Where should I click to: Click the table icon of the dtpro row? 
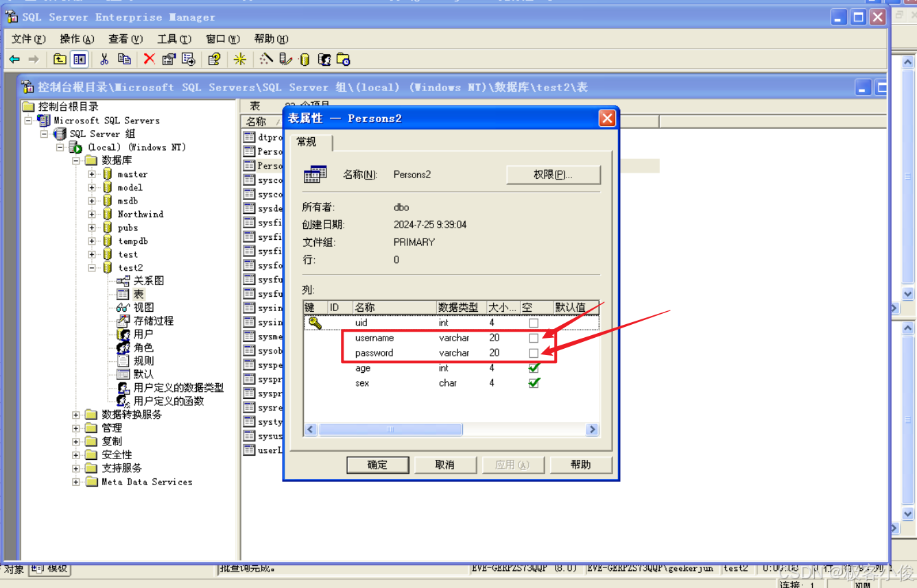pos(249,137)
